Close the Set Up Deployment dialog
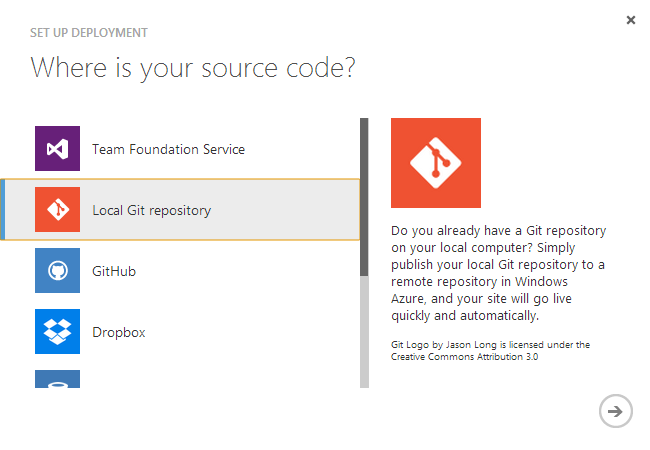 pos(631,20)
